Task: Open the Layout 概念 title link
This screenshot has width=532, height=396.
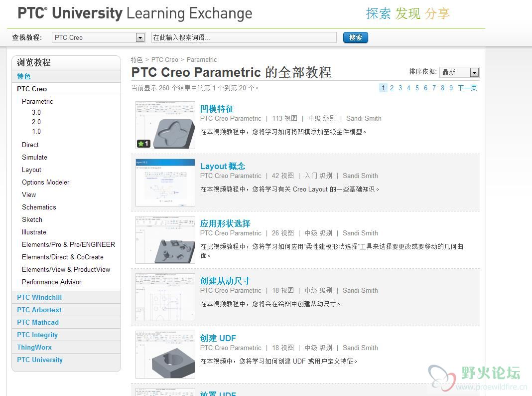Action: [223, 166]
